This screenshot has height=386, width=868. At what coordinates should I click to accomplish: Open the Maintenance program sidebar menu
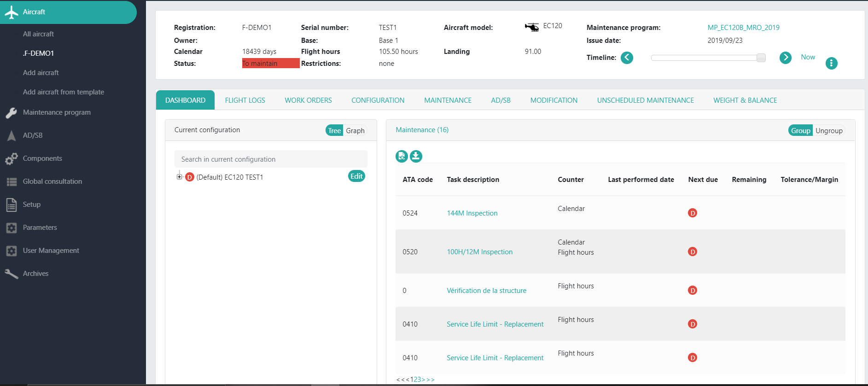pyautogui.click(x=57, y=112)
